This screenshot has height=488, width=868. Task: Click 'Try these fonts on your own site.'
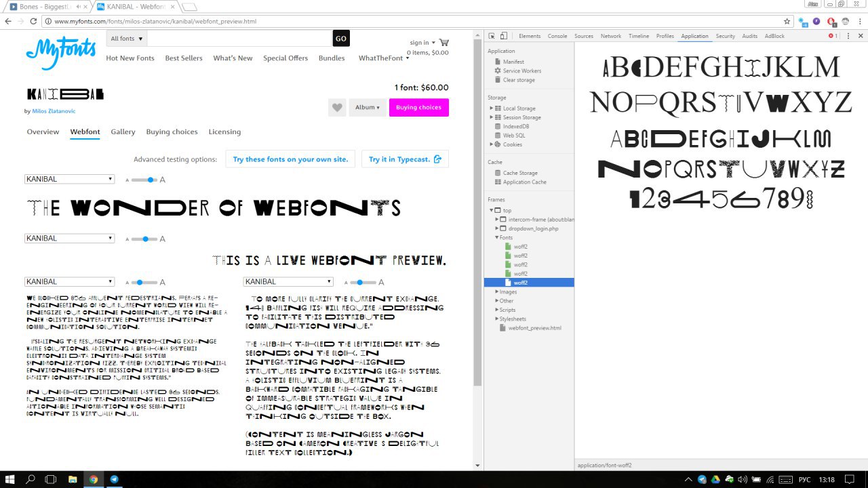pos(290,159)
